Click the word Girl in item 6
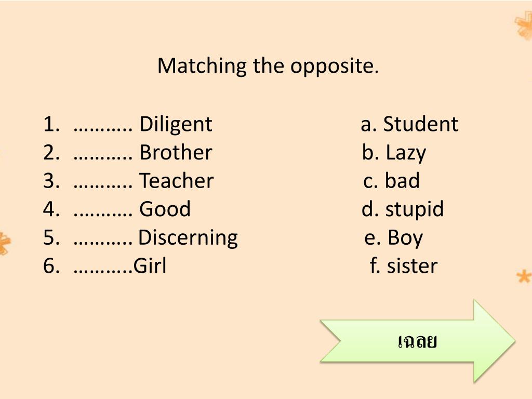This screenshot has width=532, height=399. click(150, 265)
